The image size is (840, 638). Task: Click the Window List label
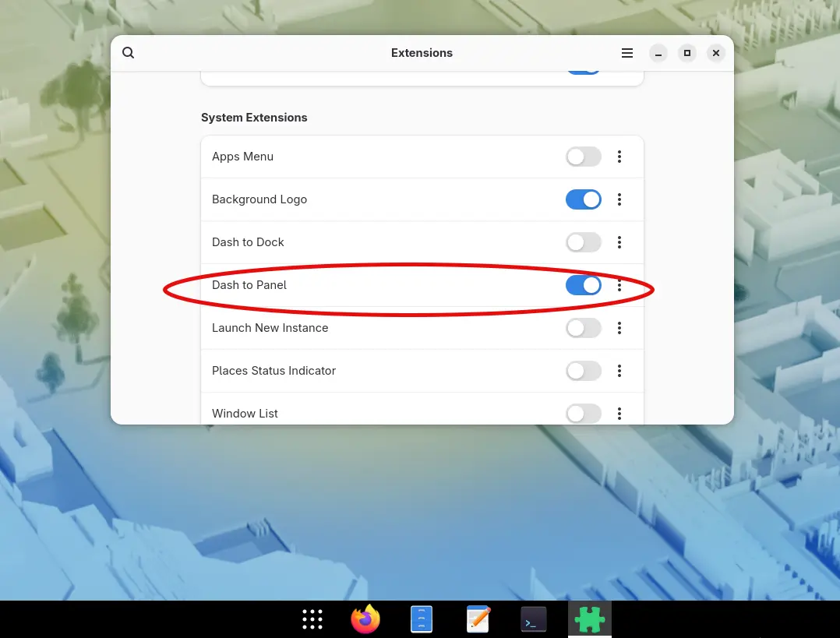(x=245, y=414)
